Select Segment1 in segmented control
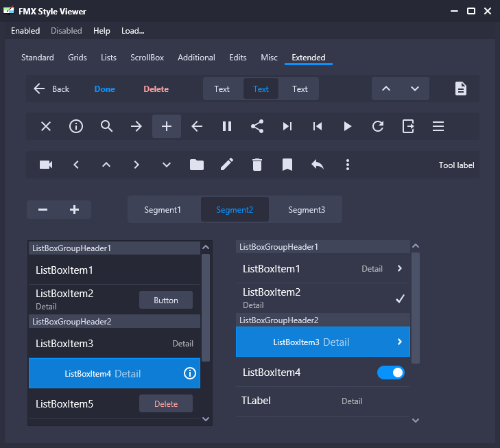 pos(163,209)
